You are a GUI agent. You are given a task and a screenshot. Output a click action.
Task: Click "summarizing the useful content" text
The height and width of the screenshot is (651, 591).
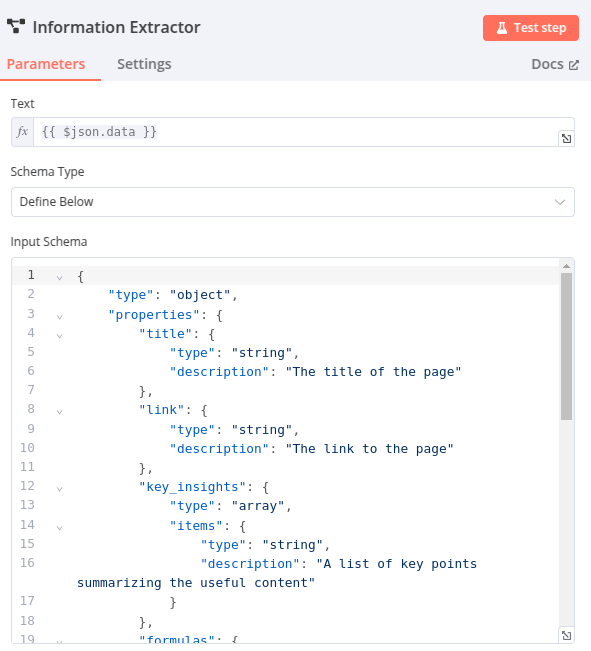[196, 583]
